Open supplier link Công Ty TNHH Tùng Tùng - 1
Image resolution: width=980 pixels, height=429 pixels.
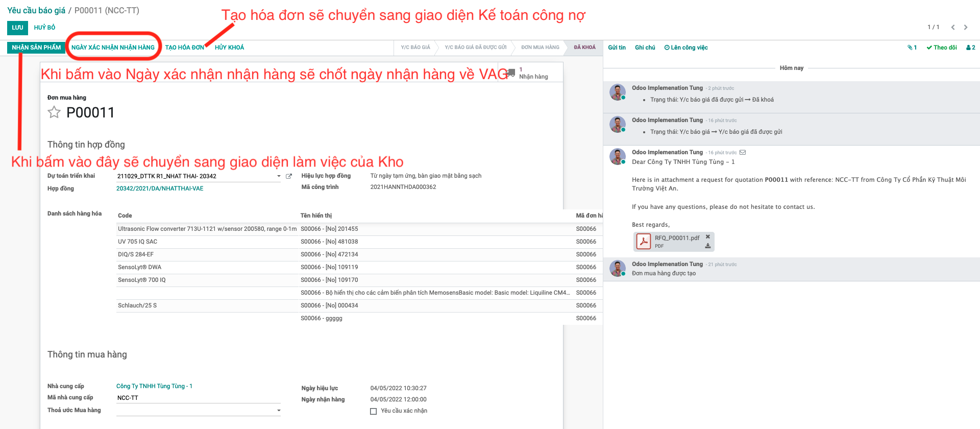coord(154,386)
